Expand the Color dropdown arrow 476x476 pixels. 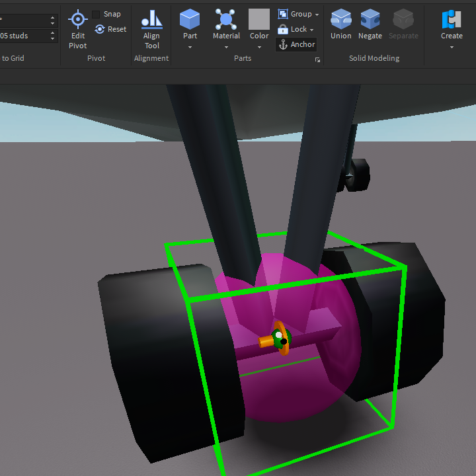(x=259, y=47)
